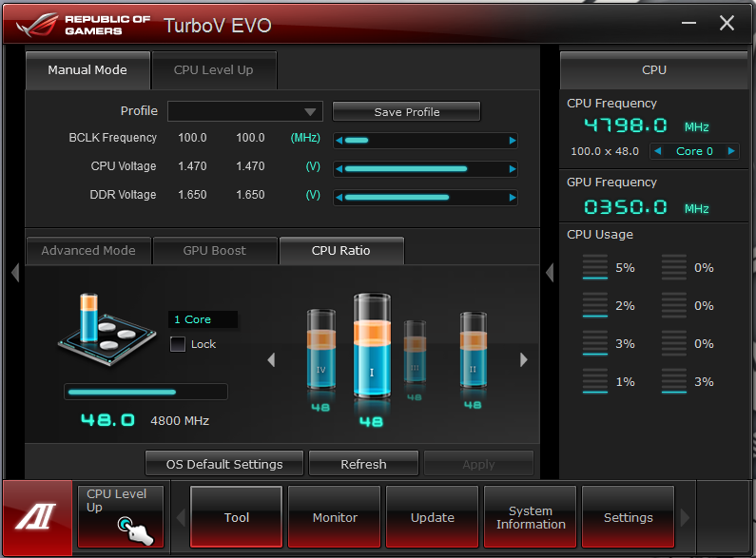
Task: Open System Information button
Action: point(531,517)
